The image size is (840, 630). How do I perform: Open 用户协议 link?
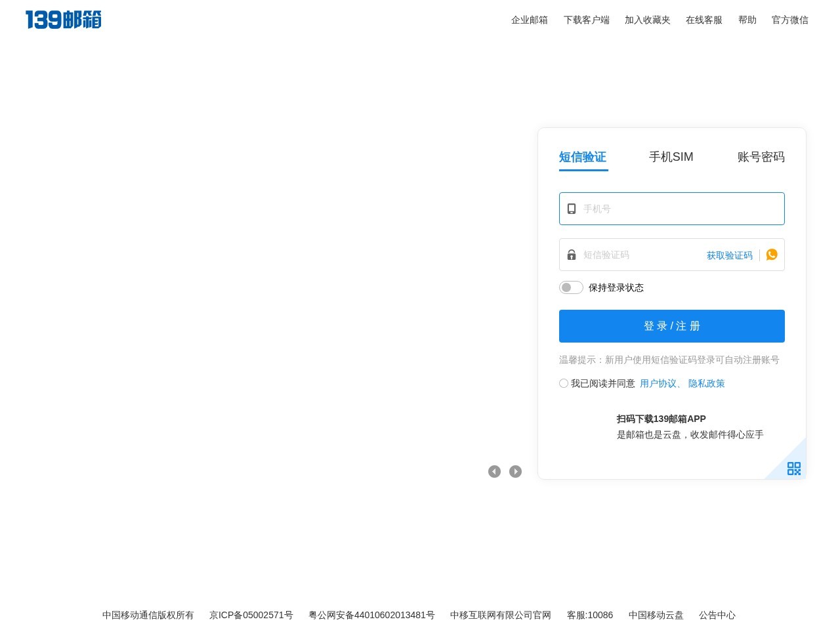(x=658, y=383)
